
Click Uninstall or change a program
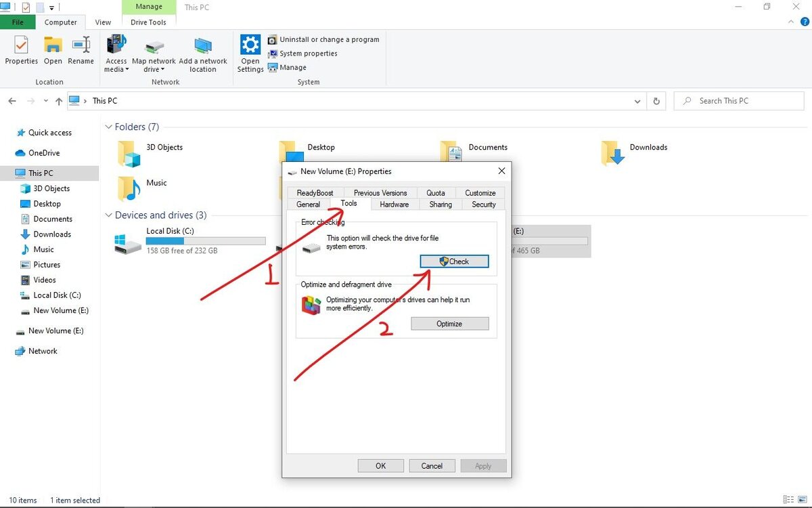click(x=323, y=39)
